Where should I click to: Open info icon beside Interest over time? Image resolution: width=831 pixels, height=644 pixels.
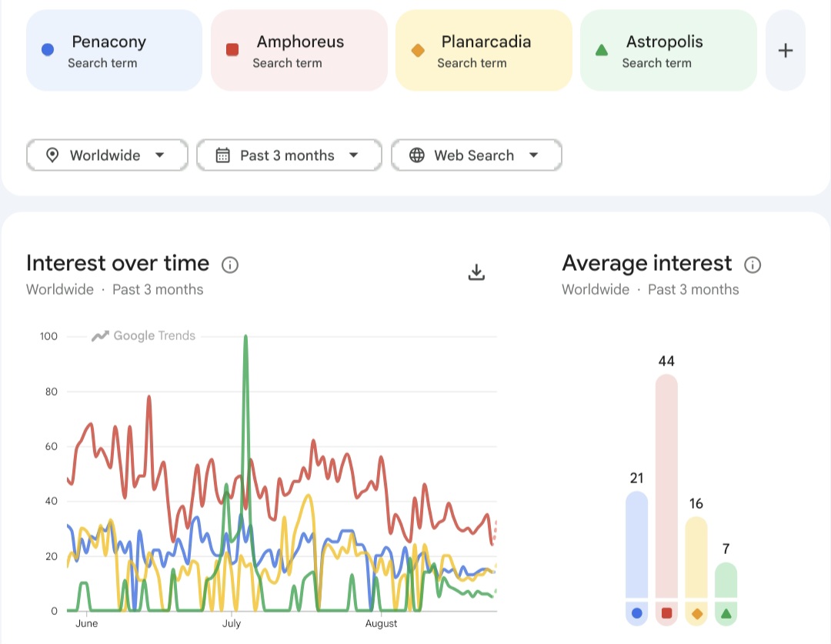229,265
